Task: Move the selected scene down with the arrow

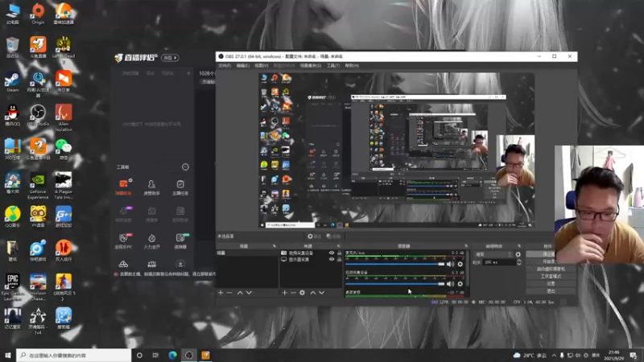Action: click(249, 293)
